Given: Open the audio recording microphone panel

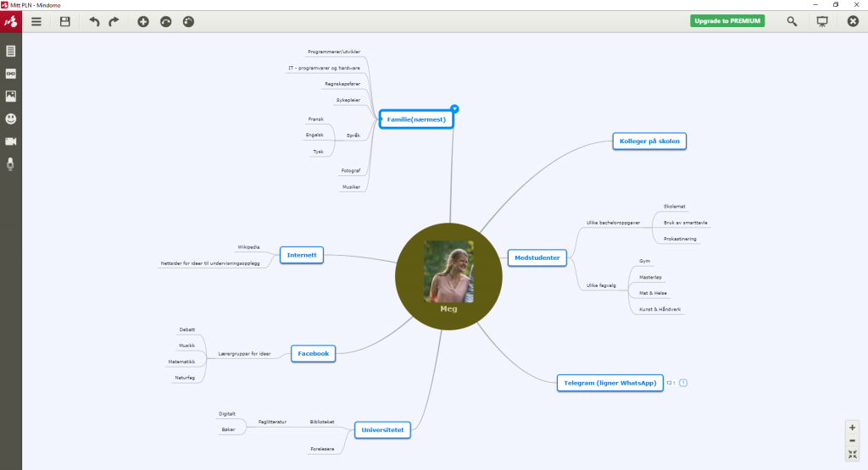Looking at the screenshot, I should click(10, 164).
